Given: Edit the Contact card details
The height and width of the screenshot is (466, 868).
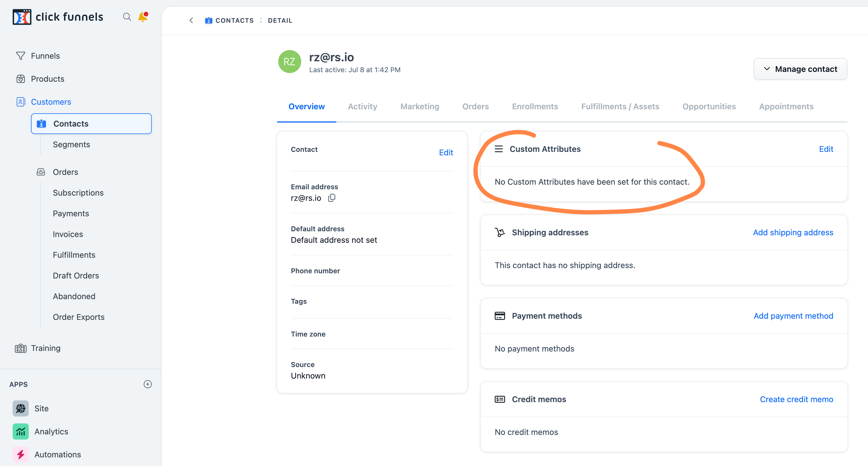Looking at the screenshot, I should [x=446, y=153].
